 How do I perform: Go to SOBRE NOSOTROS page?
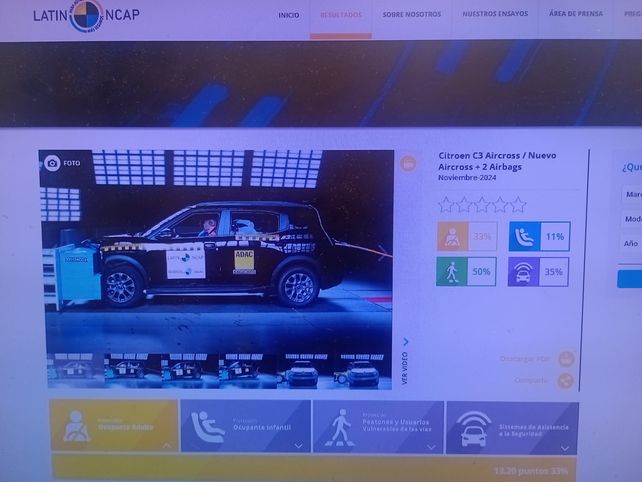(411, 14)
